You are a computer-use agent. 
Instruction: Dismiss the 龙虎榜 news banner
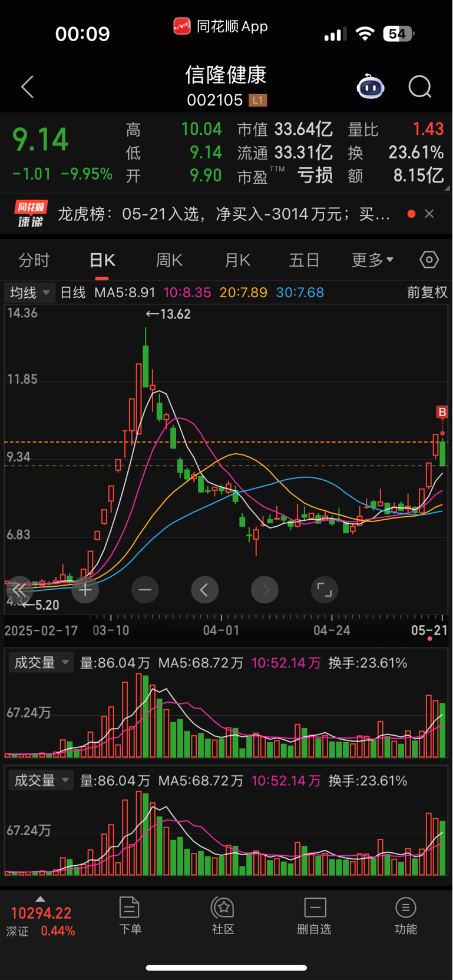(429, 214)
